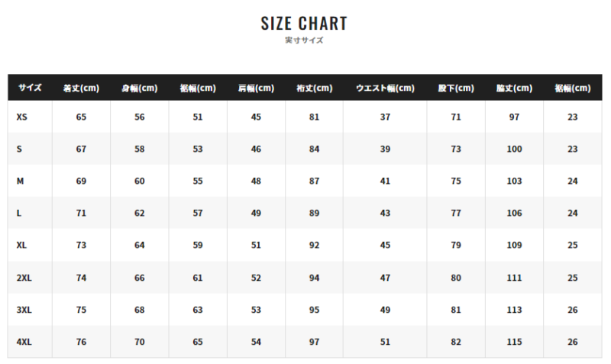
Task: Click the 3XL size row label
Action: pos(24,310)
